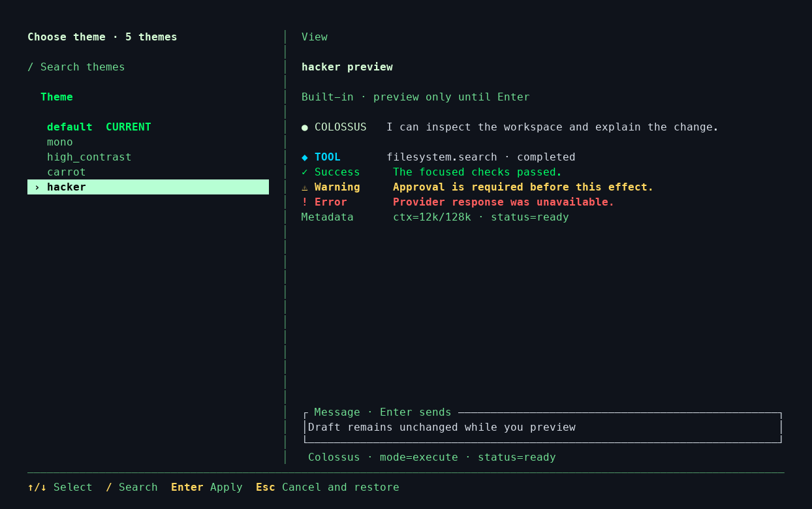Click 'ctx=12k/128k · status=ready' metadata value
The width and height of the screenshot is (812, 509).
click(481, 217)
